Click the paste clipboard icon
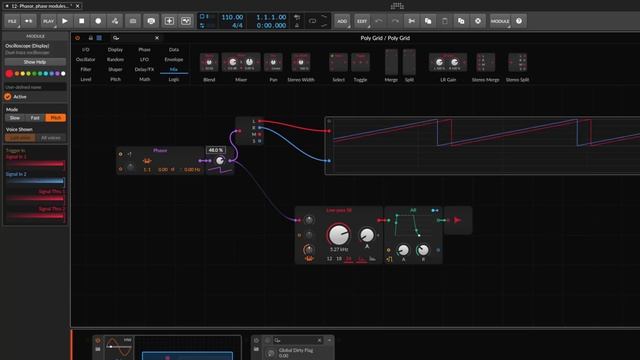The height and width of the screenshot is (360, 640). 445,21
